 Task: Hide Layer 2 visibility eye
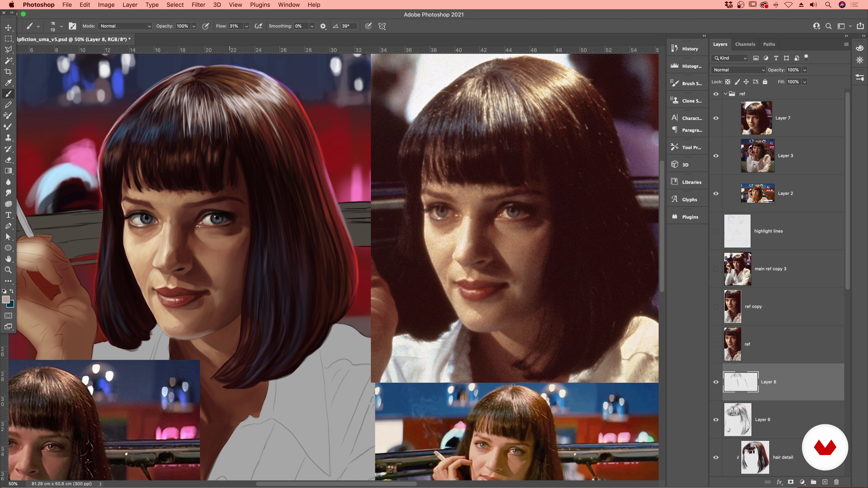716,194
